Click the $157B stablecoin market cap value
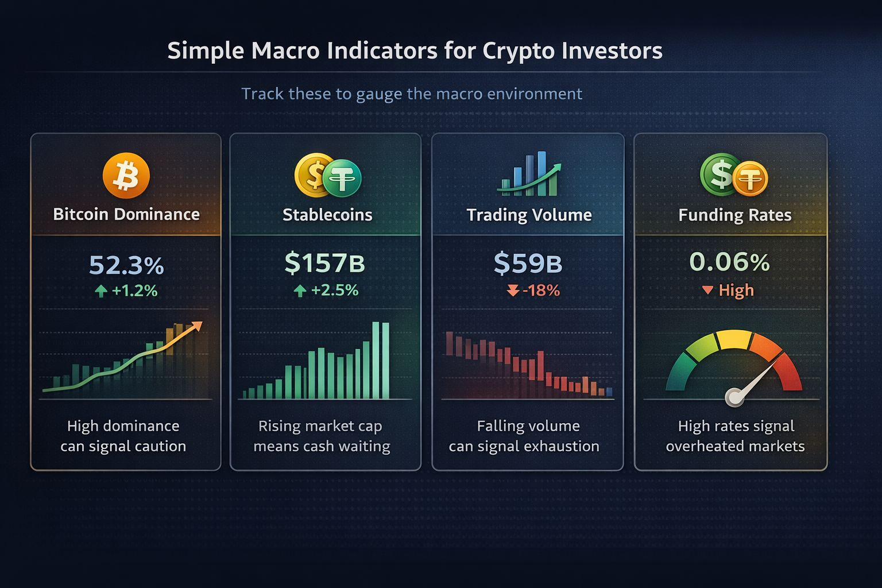 click(x=325, y=263)
